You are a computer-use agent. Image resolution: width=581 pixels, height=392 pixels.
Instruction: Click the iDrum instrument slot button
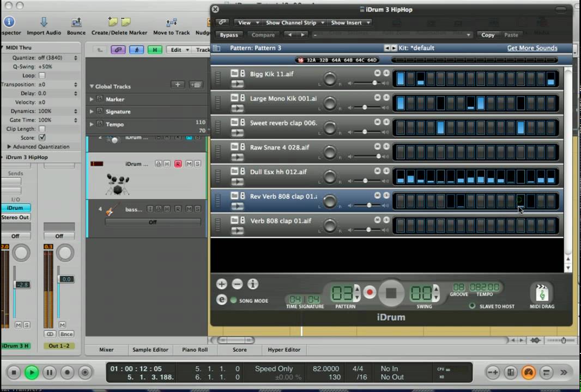(16, 207)
